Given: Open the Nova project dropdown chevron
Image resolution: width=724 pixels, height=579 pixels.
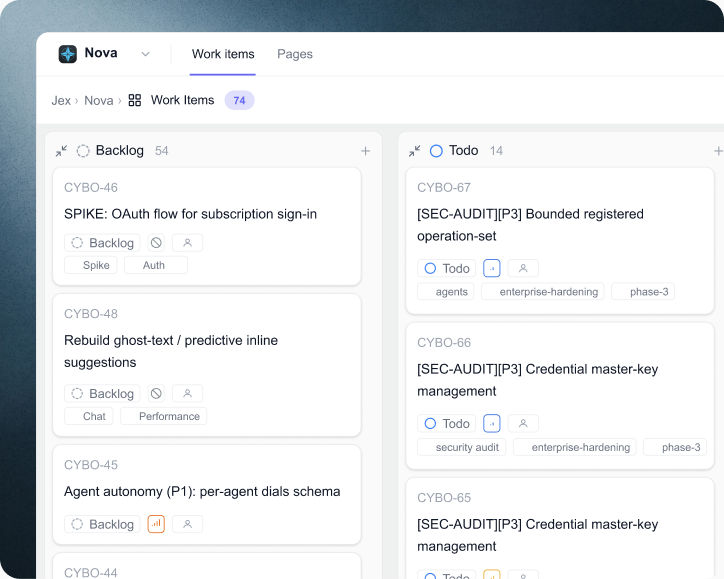Looking at the screenshot, I should pyautogui.click(x=145, y=54).
